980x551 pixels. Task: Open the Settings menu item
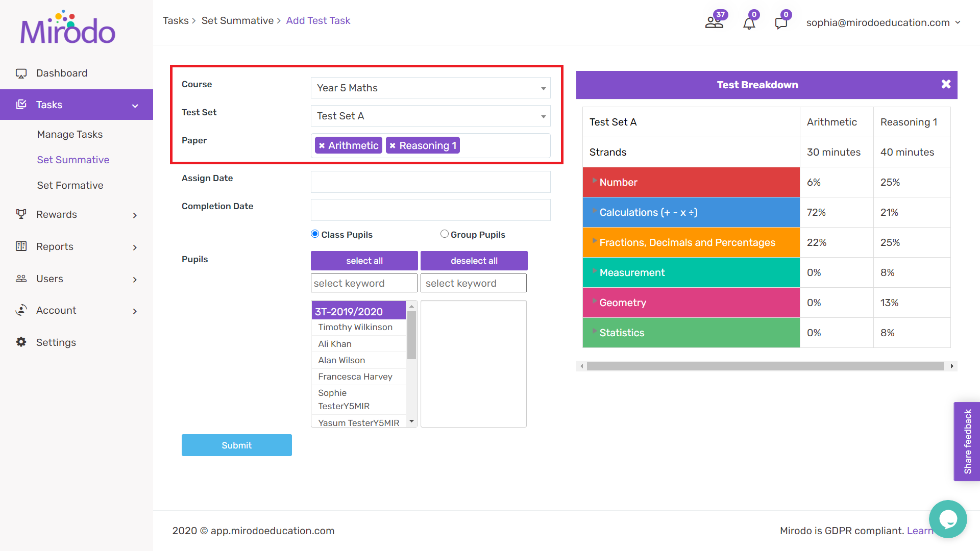pyautogui.click(x=56, y=342)
